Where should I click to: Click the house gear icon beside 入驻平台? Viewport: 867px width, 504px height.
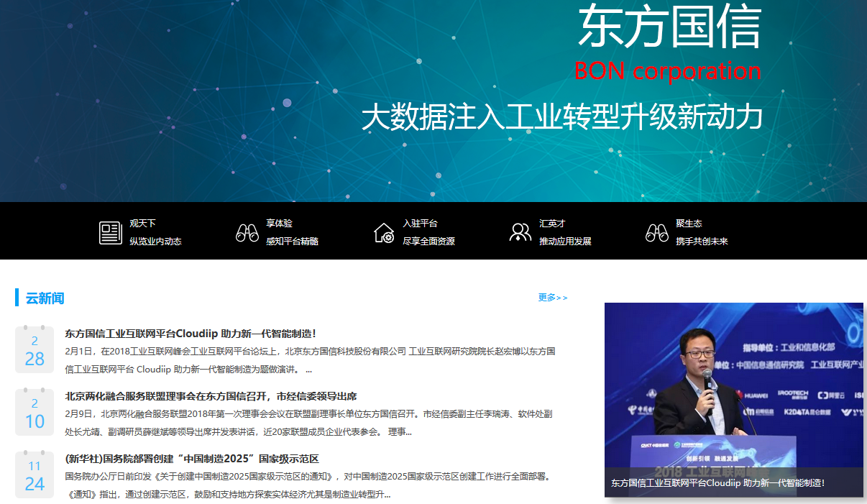click(x=384, y=233)
